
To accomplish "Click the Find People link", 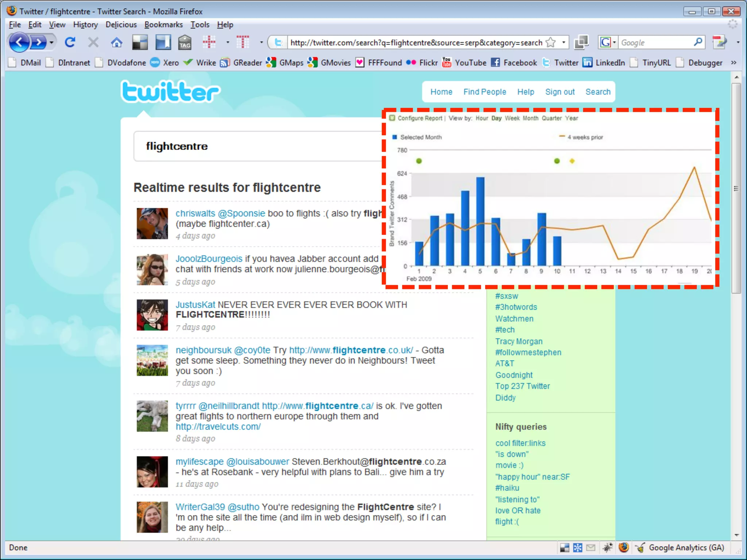I will (x=485, y=92).
